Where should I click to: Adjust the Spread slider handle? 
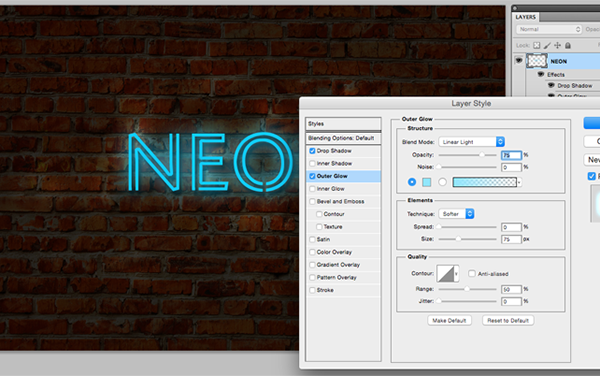[439, 227]
